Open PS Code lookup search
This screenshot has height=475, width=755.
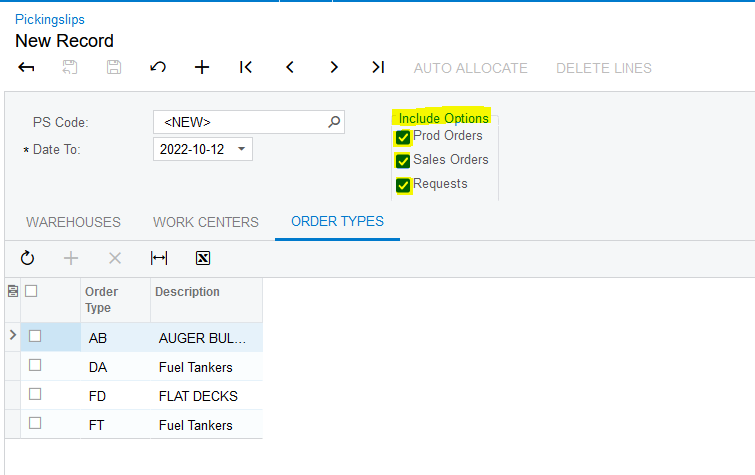[334, 122]
